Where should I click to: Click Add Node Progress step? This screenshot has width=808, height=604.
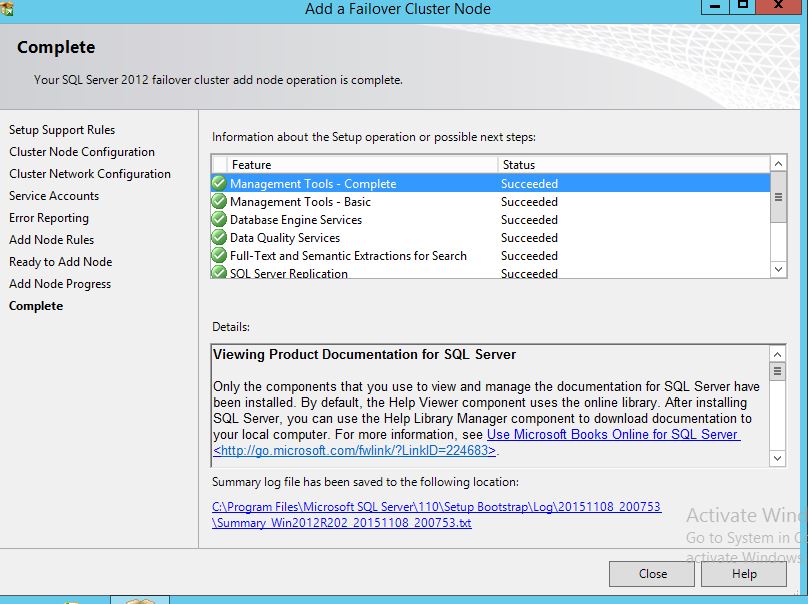pyautogui.click(x=60, y=284)
